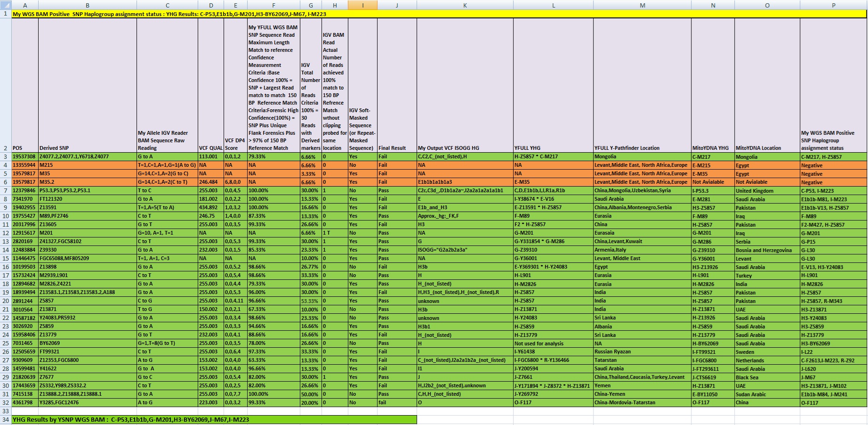Image resolution: width=868 pixels, height=425 pixels.
Task: Select row 7 header
Action: pyautogui.click(x=6, y=190)
